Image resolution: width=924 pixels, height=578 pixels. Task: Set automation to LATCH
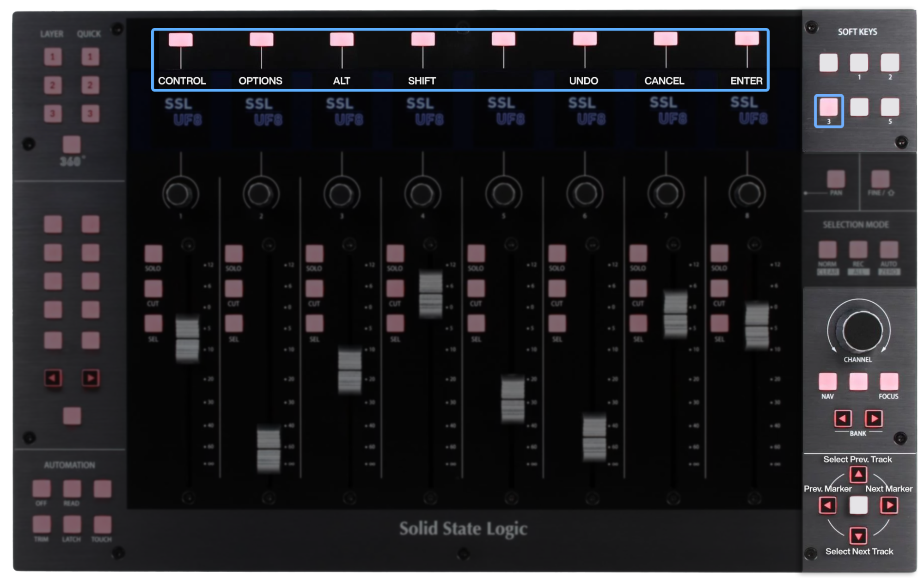coord(72,525)
